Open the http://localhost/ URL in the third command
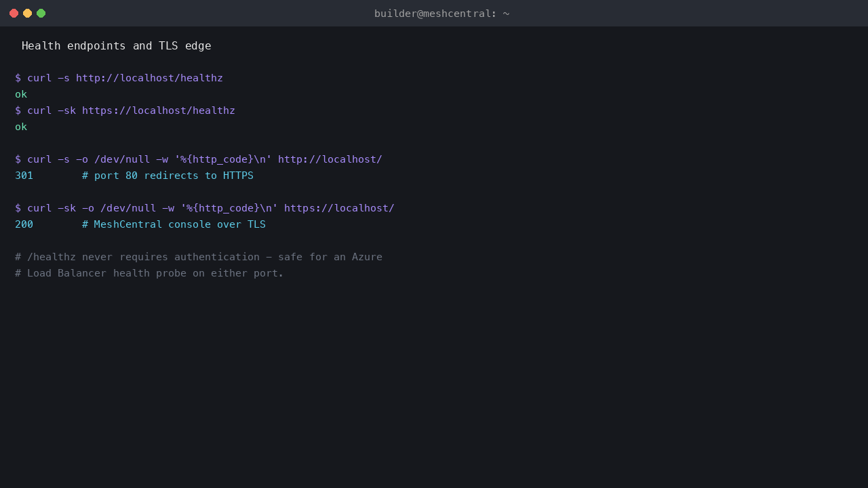Screen dimensions: 868x488 (x=330, y=159)
